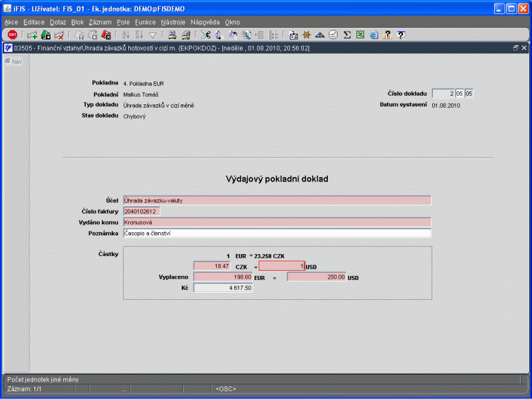Viewport: 532px width, 399px height.
Task: Open the Funkce menu
Action: point(145,22)
